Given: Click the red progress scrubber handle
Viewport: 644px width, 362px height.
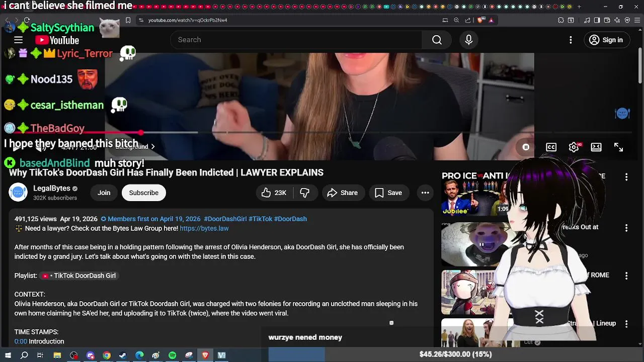Looking at the screenshot, I should tap(141, 133).
